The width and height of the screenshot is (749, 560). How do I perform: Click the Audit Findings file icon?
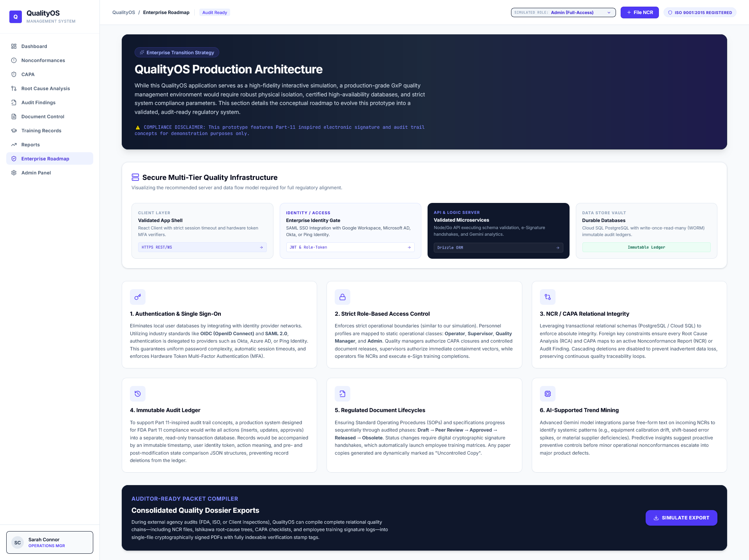pos(14,103)
